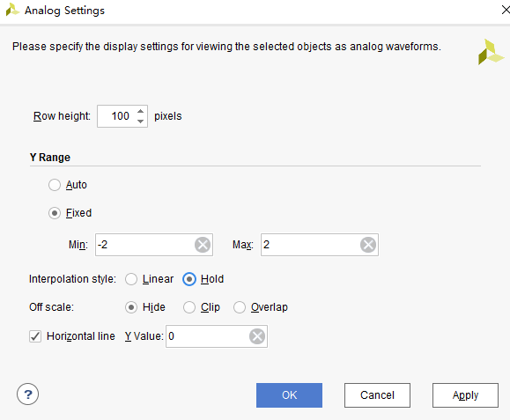
Task: Click the Cancel button
Action: (377, 395)
